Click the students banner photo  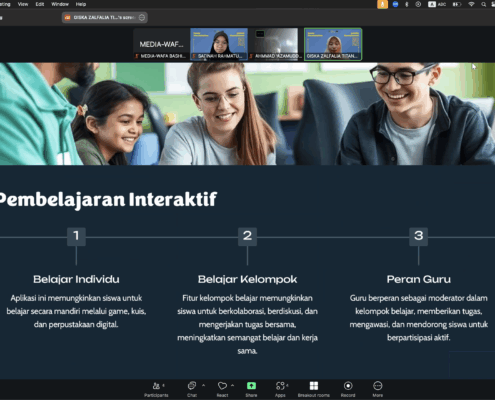pos(247,114)
